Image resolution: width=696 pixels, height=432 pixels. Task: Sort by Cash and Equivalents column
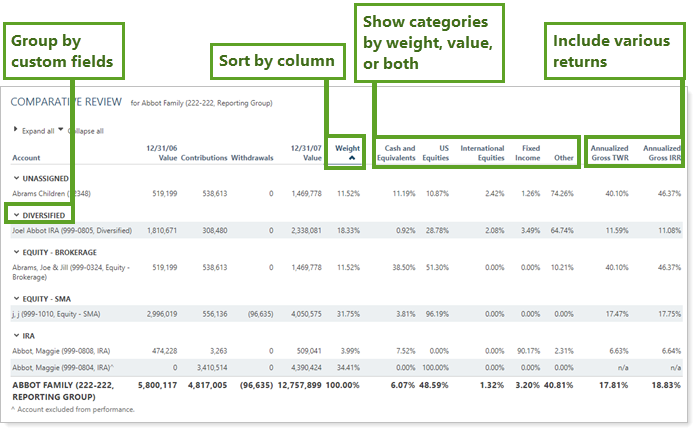click(x=395, y=153)
